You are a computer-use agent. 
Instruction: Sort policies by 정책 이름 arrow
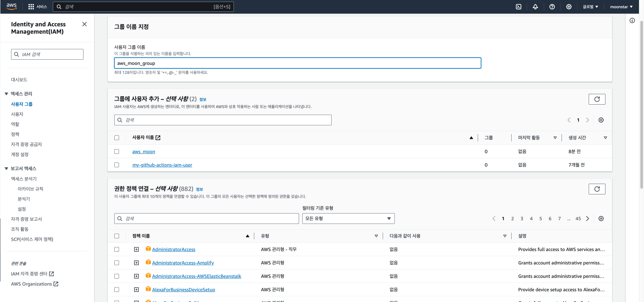coord(247,236)
